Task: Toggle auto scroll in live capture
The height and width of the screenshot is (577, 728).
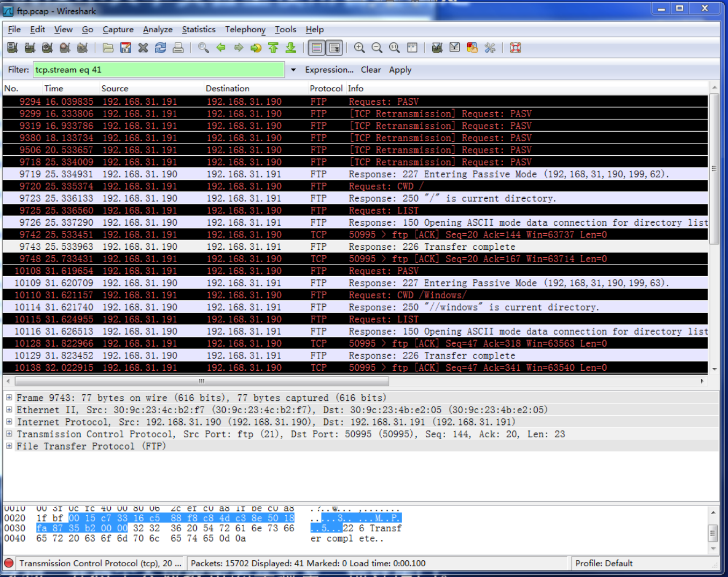Action: click(334, 48)
